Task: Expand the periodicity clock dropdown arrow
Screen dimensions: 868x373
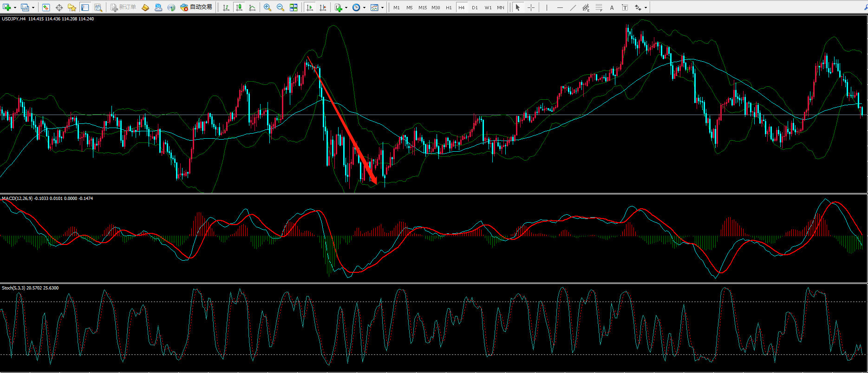Action: click(364, 7)
